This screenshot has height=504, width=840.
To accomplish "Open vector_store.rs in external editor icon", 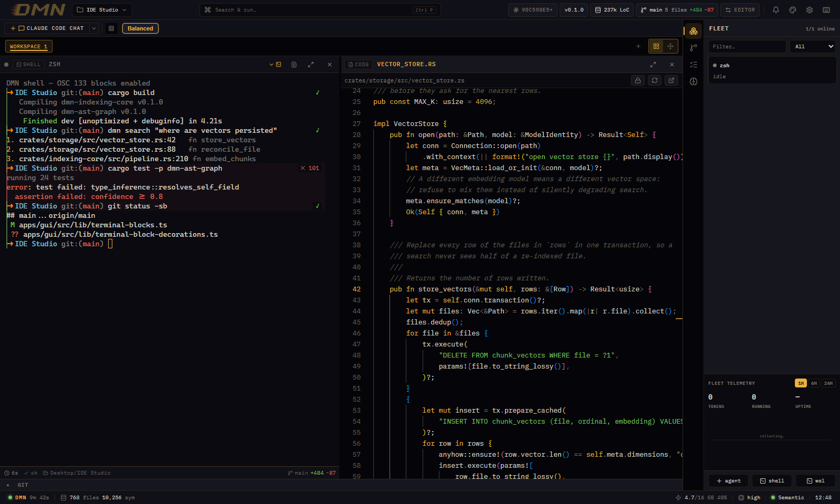I will pyautogui.click(x=671, y=80).
